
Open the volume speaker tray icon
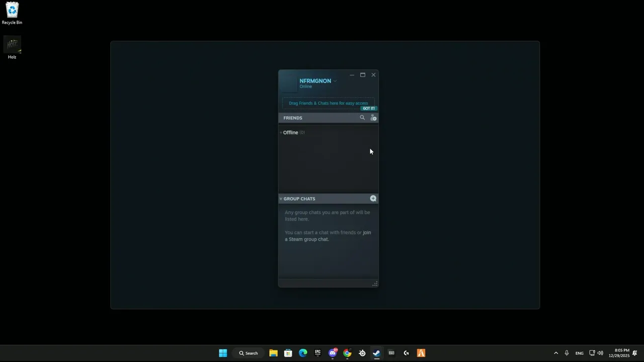(x=600, y=353)
